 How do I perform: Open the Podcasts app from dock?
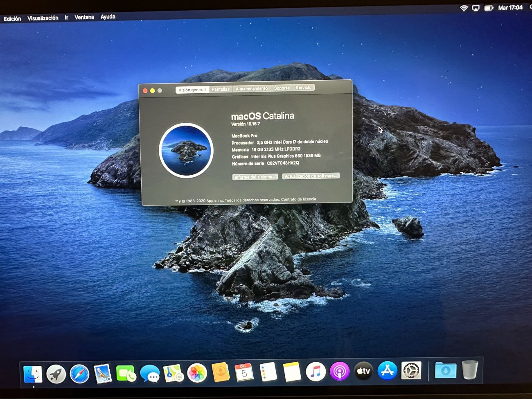tap(339, 372)
